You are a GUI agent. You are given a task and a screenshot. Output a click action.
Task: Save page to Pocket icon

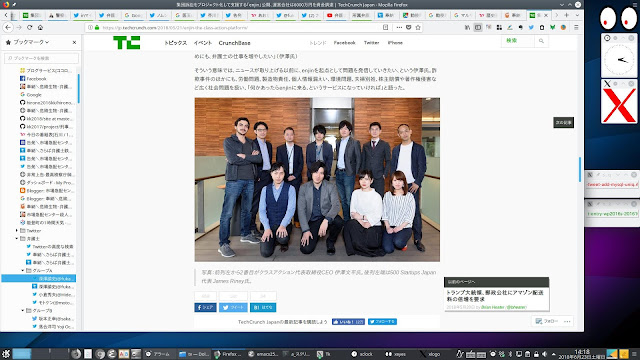point(409,27)
